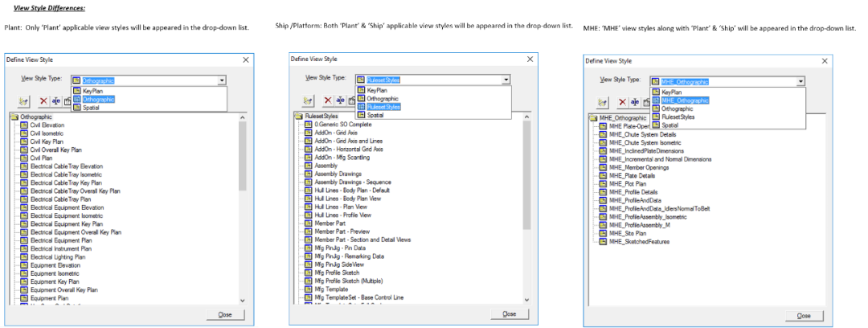Select Mfg Profile Sketch (Multiple) item
This screenshot has width=868, height=328.
click(348, 281)
